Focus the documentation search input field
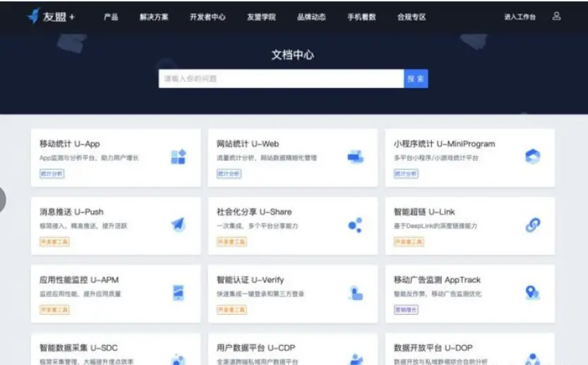588x365 pixels. [281, 79]
